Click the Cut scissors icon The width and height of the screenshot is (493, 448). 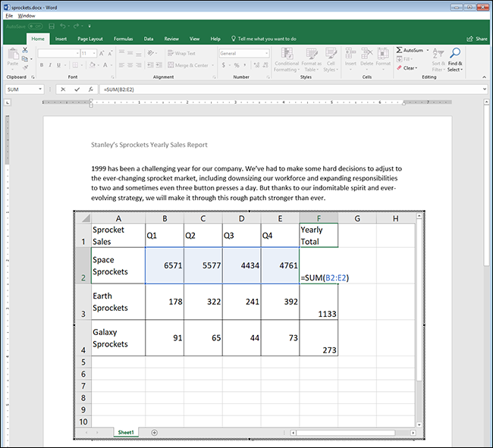coord(25,50)
